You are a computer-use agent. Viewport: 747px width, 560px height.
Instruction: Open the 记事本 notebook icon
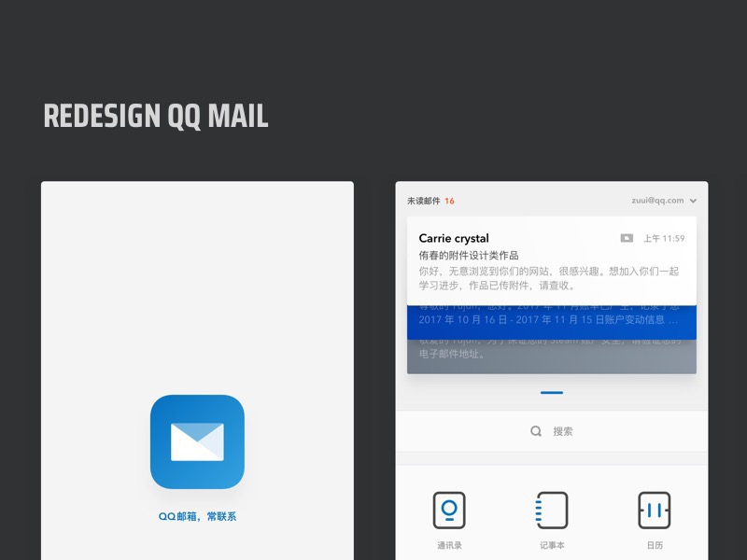[x=552, y=510]
